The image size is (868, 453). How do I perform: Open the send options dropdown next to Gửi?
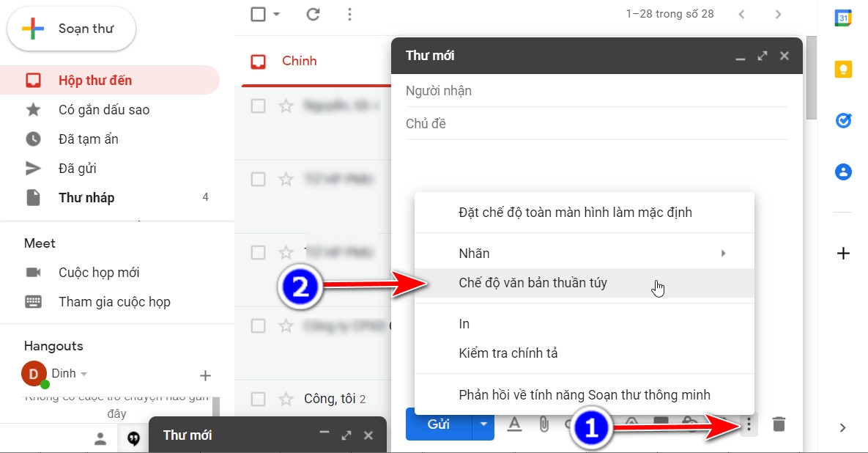483,424
